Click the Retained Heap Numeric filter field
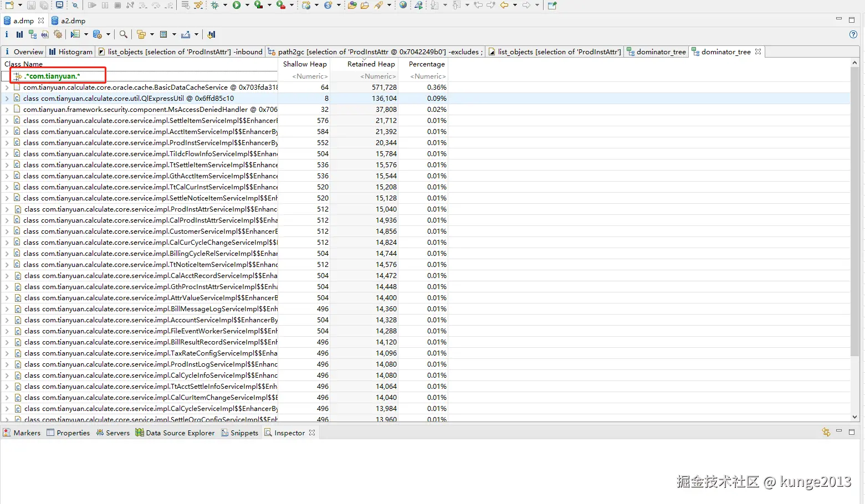865x504 pixels. click(x=365, y=76)
